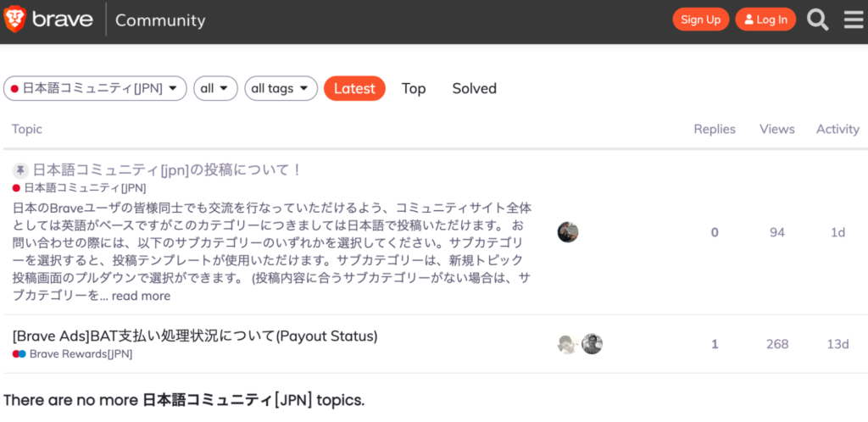The image size is (868, 422).
Task: Open the "all" subcategory dropdown
Action: point(215,88)
